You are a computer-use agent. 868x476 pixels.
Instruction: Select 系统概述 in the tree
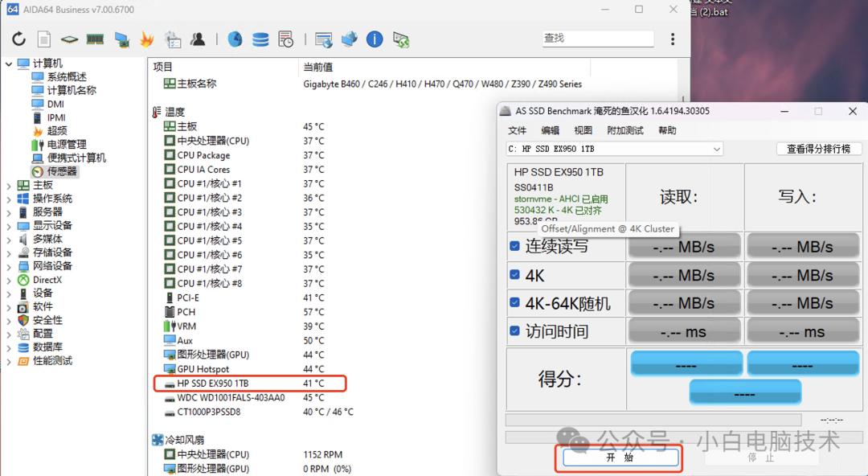pyautogui.click(x=67, y=77)
